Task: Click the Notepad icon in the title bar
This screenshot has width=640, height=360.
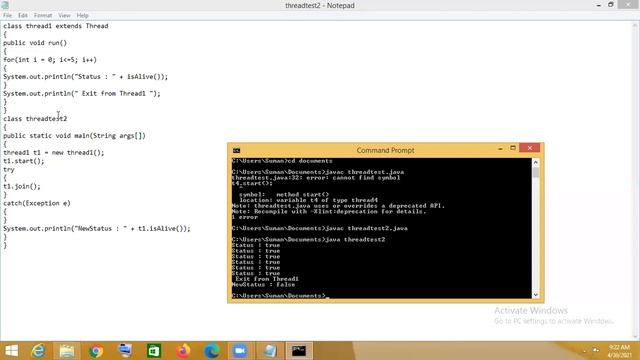Action: 5,5
